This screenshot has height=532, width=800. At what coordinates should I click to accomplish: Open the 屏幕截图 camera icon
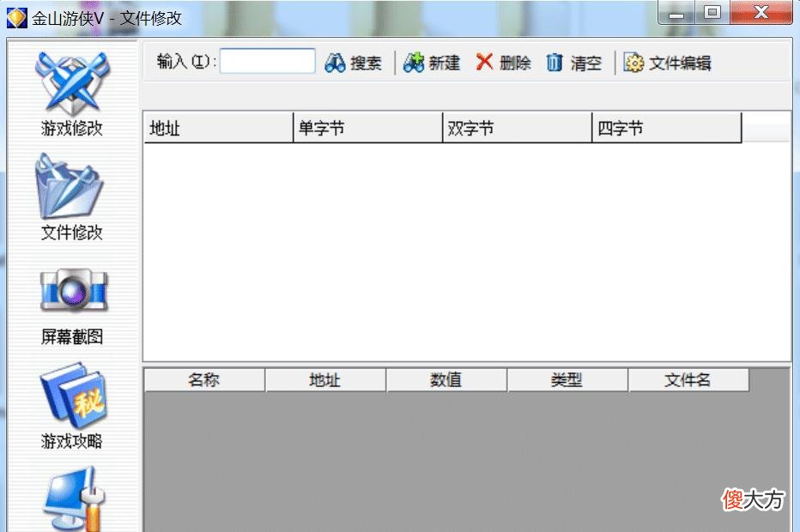pos(72,306)
